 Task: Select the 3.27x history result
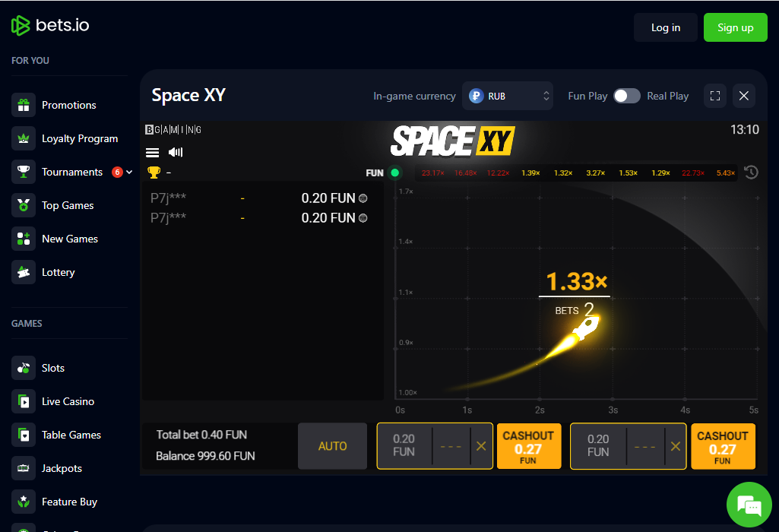[x=596, y=173]
